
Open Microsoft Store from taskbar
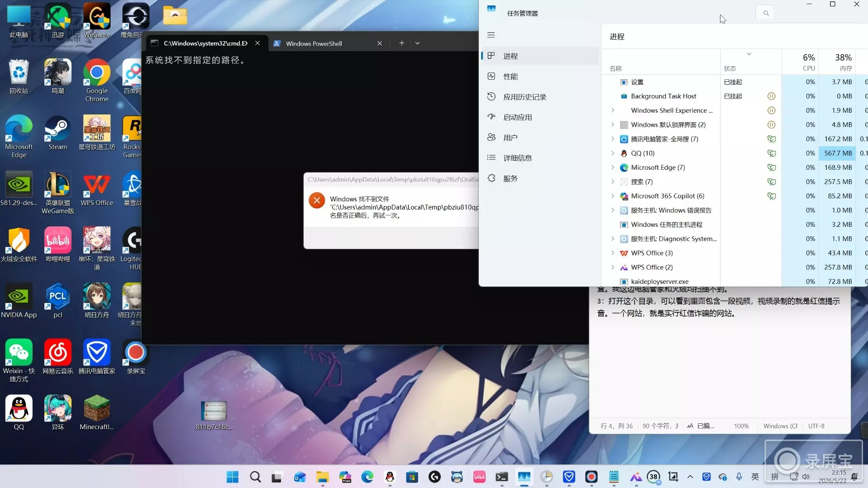tap(412, 477)
